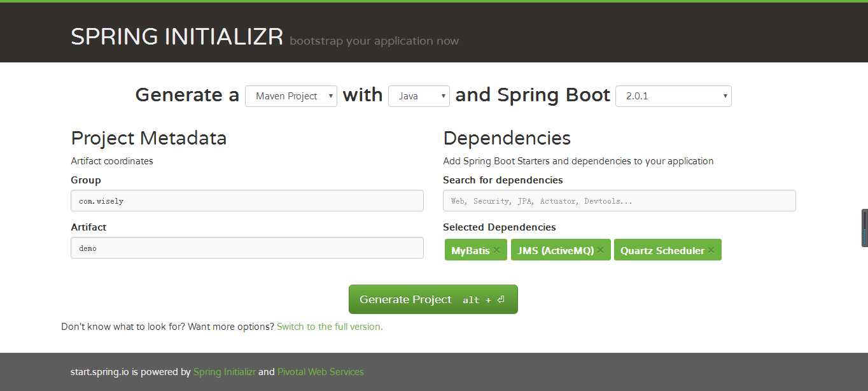This screenshot has height=391, width=868.
Task: Click the MyBatis dependency tag label
Action: tap(470, 251)
